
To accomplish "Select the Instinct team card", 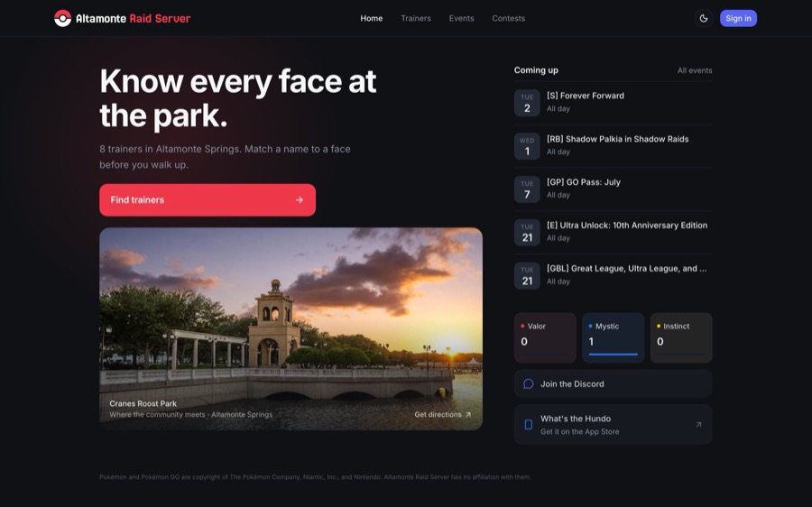I will pos(681,337).
